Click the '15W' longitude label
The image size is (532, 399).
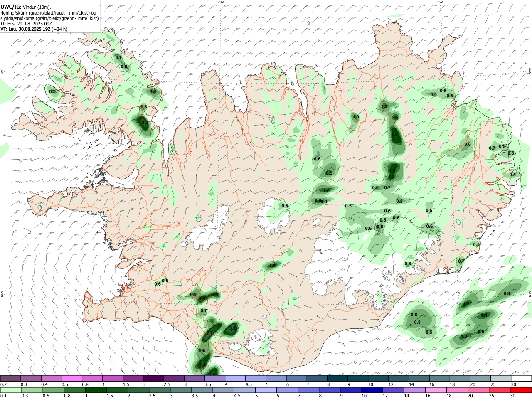click(x=440, y=2)
